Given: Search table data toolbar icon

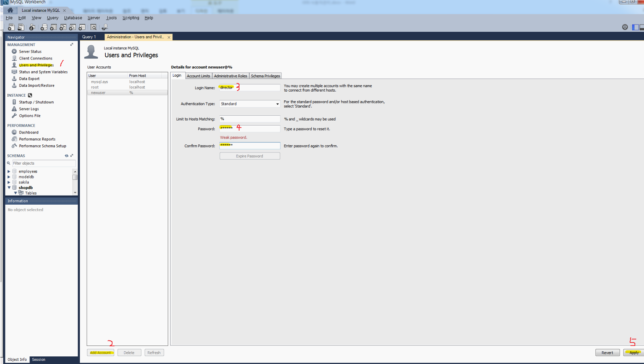Looking at the screenshot, I should coord(93,27).
